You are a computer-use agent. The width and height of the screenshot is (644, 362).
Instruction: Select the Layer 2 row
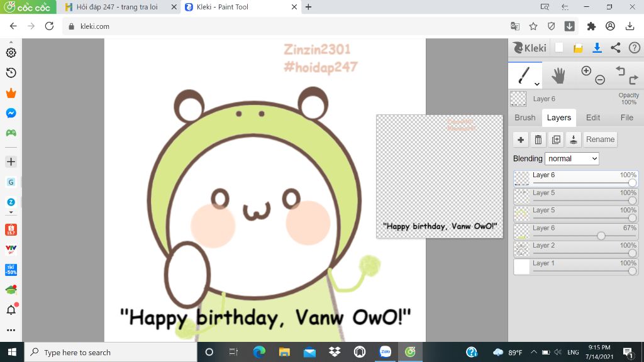575,249
